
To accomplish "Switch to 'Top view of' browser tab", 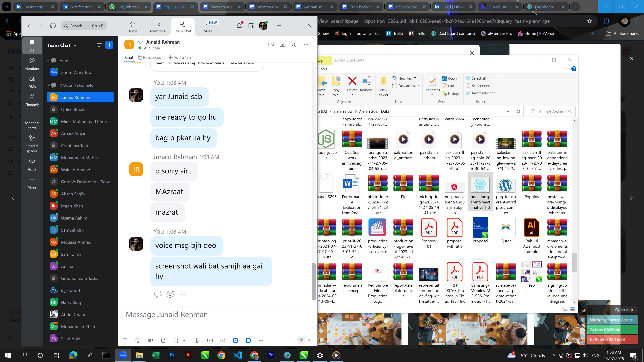I will pyautogui.click(x=175, y=7).
